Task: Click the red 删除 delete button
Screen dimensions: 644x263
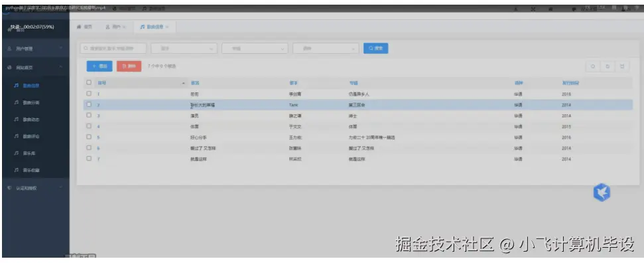Action: (x=129, y=66)
